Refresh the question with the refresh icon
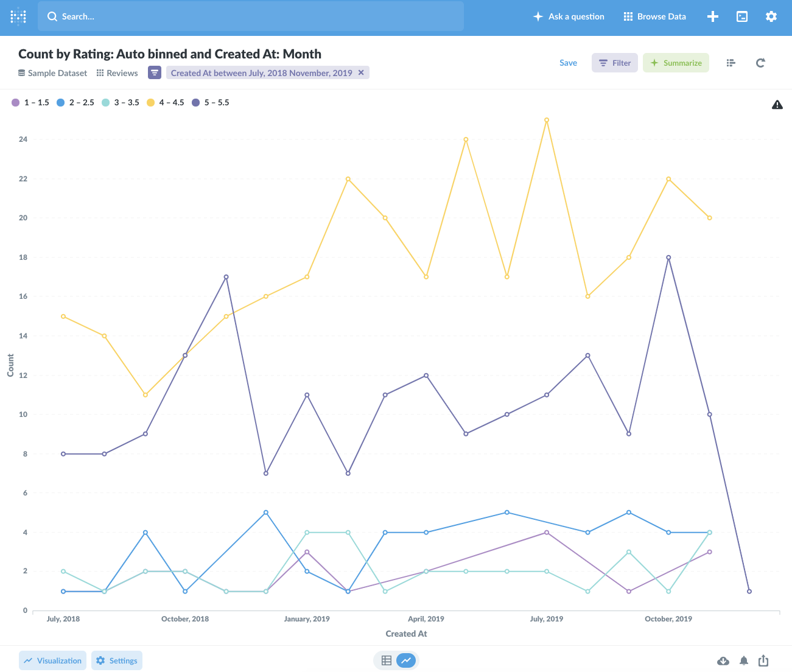The width and height of the screenshot is (792, 672). pyautogui.click(x=760, y=62)
